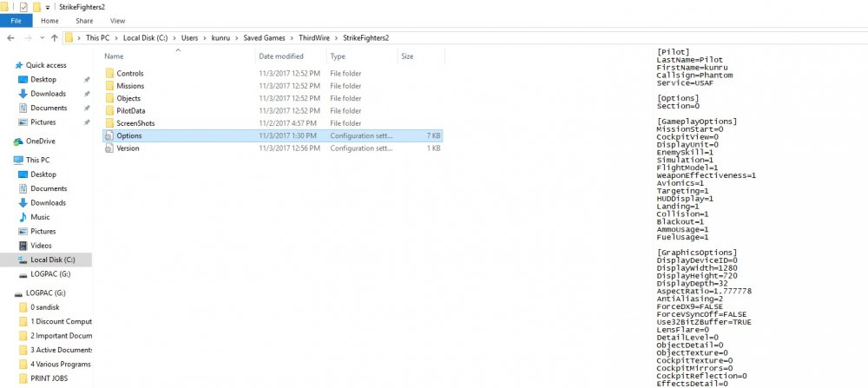Open Desktop under This PC

coord(43,174)
